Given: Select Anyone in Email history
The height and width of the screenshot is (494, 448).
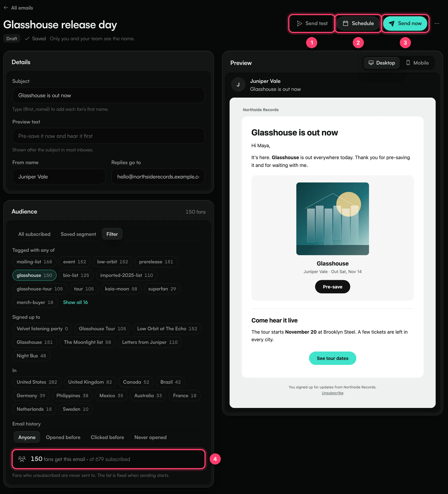Looking at the screenshot, I should [27, 437].
